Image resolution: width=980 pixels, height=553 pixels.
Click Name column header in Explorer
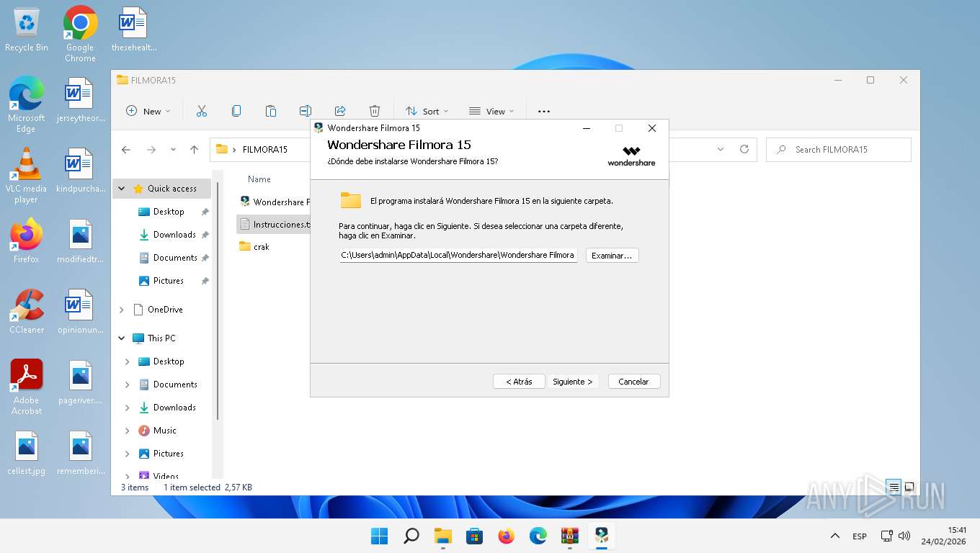point(259,179)
